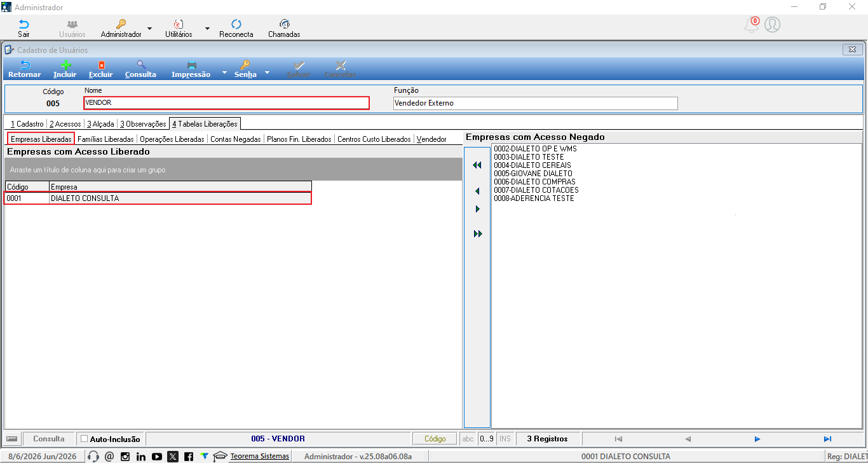The height and width of the screenshot is (463, 868).
Task: Switch to the 1 Cadastro tab
Action: (27, 124)
